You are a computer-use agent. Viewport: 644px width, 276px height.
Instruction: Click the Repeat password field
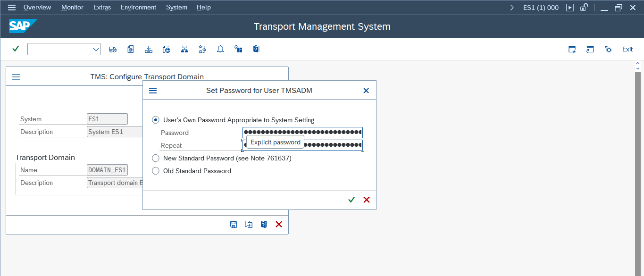(x=302, y=145)
